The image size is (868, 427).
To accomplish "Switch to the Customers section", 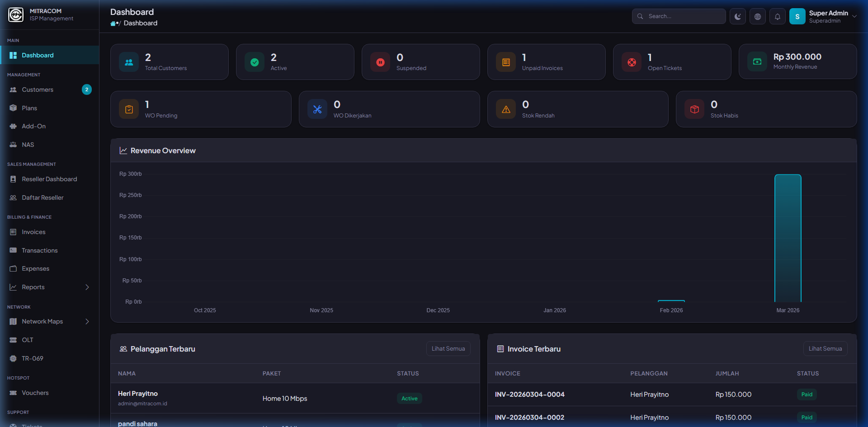I will [37, 89].
